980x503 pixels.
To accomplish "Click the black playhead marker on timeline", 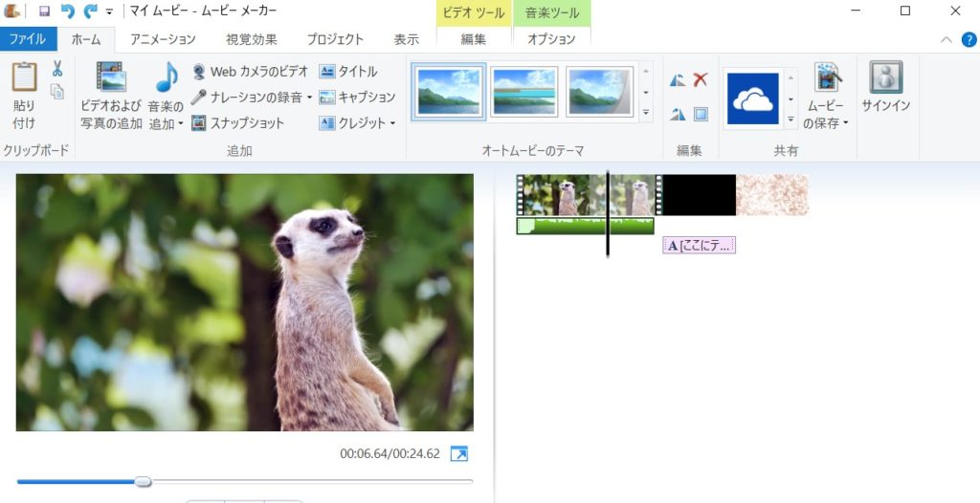I will 607,213.
